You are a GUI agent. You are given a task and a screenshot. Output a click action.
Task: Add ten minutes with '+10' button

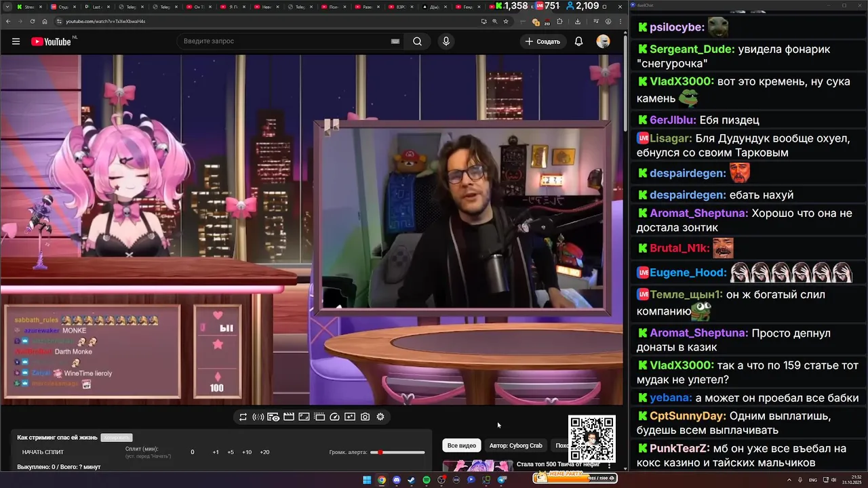click(x=247, y=452)
